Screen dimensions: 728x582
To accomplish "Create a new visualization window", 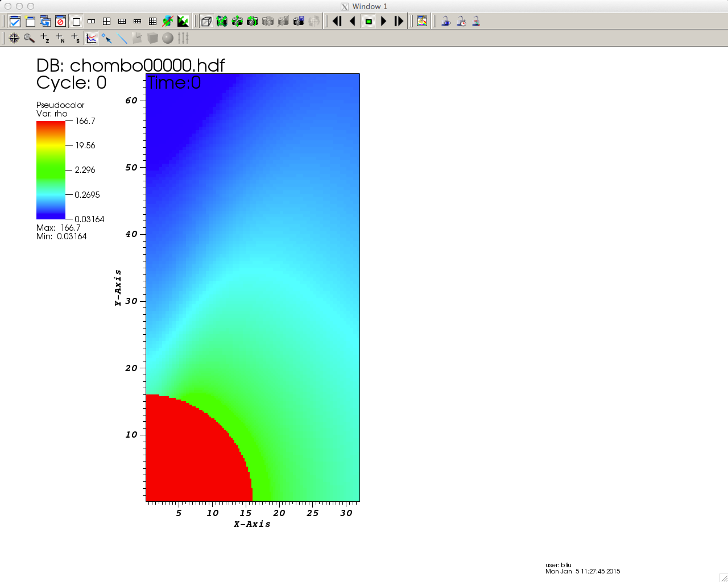I will [30, 22].
